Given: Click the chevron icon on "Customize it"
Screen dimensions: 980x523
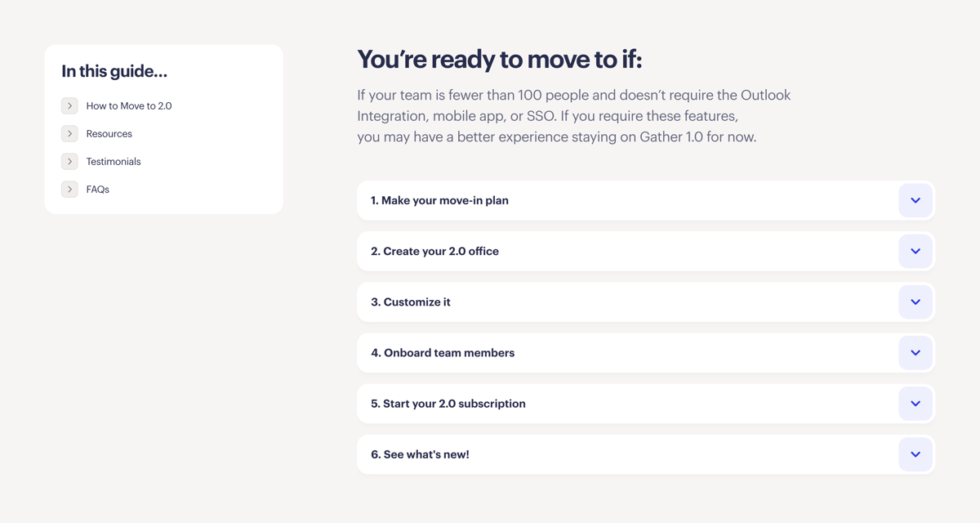Looking at the screenshot, I should 915,302.
